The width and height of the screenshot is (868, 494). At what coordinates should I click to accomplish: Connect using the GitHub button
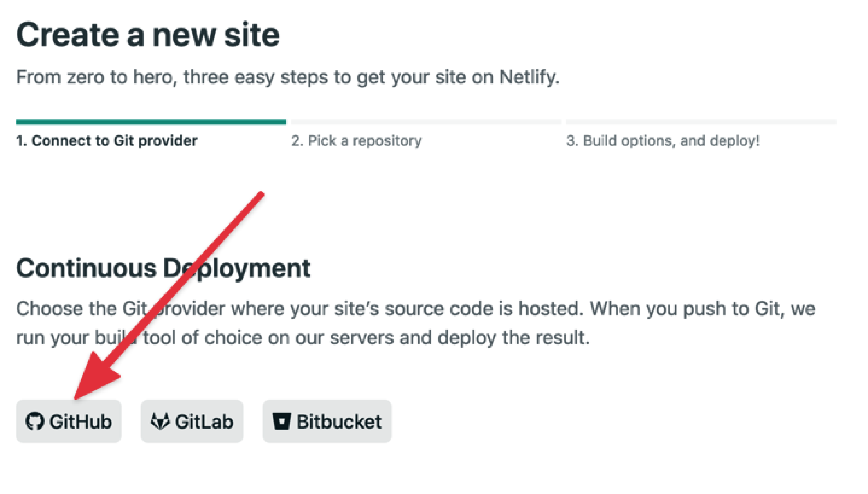click(69, 421)
